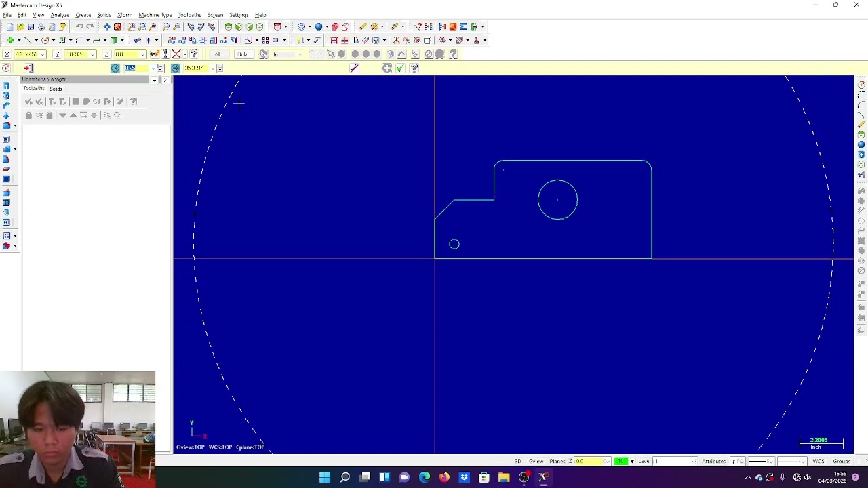Open File Explorer from the taskbar

tap(504, 477)
